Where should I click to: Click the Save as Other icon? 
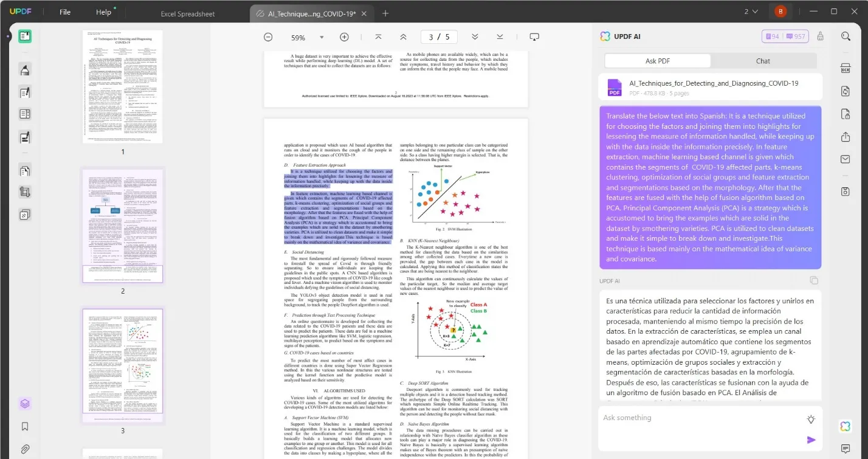pyautogui.click(x=846, y=192)
